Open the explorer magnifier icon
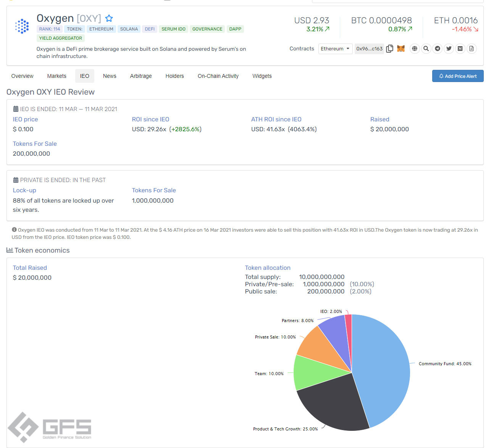The width and height of the screenshot is (491, 448). pos(426,48)
